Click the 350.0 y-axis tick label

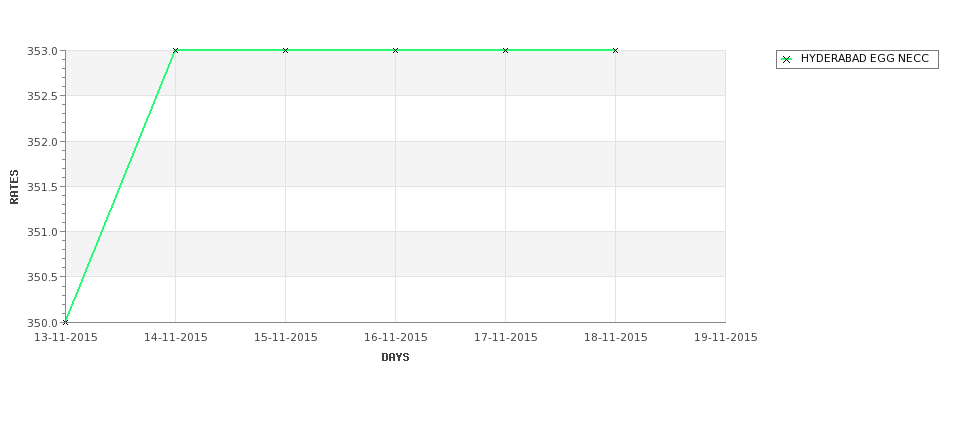42,323
